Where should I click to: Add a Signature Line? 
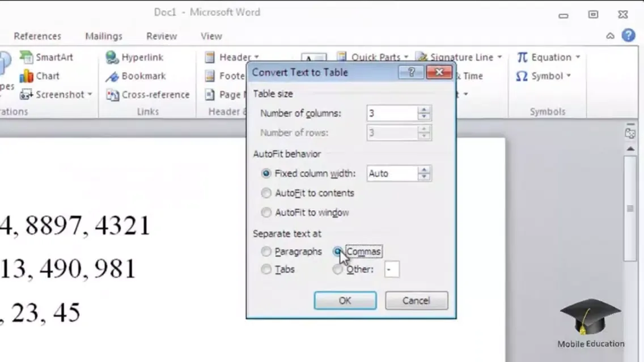pos(459,57)
